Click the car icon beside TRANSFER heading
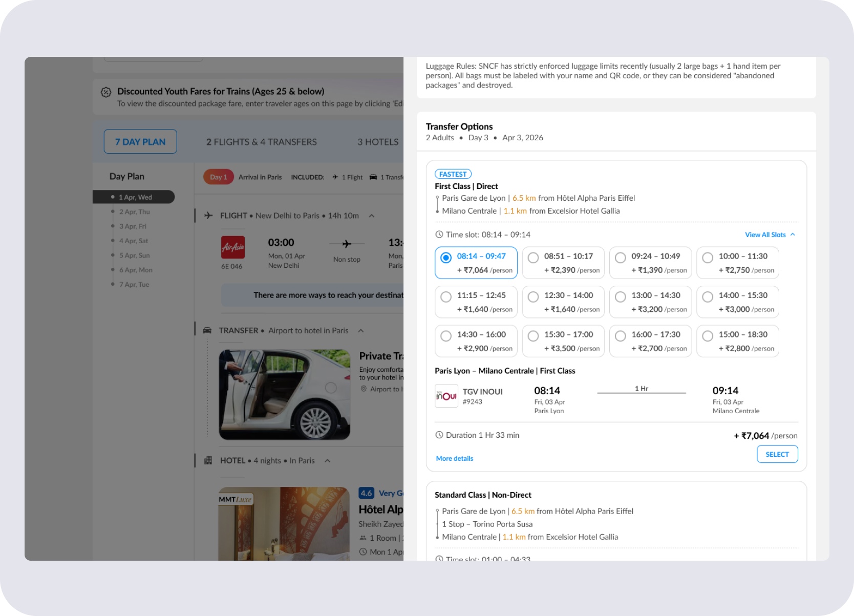 point(207,331)
